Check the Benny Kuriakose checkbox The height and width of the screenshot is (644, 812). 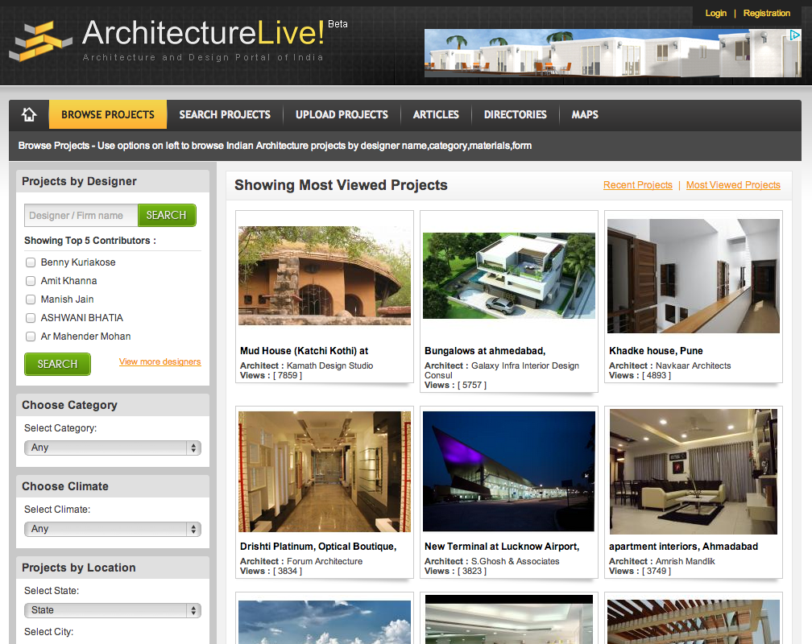(x=31, y=262)
